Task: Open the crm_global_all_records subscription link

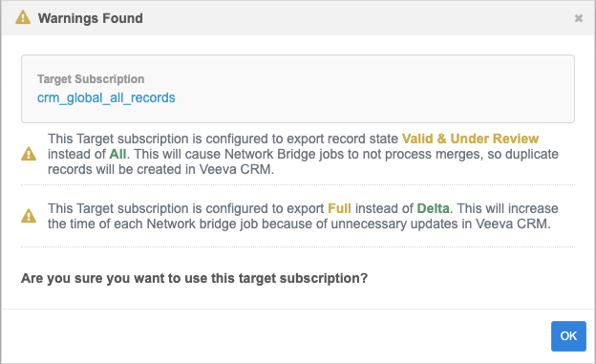Action: (x=106, y=97)
